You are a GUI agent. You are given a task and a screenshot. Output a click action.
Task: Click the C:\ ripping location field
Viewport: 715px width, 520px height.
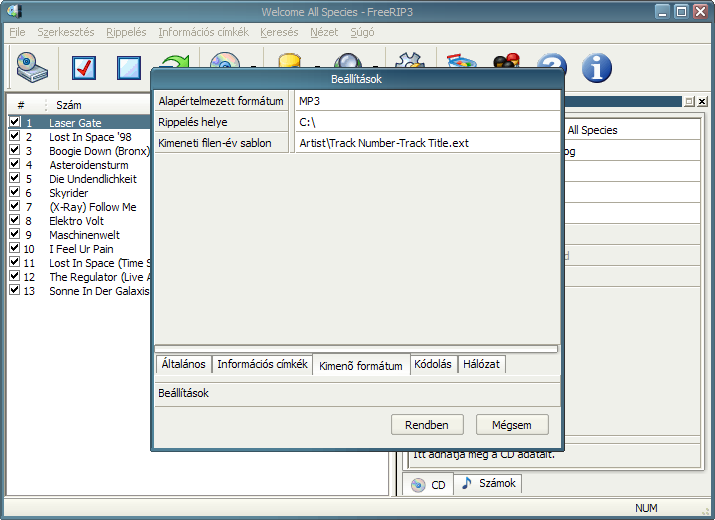pos(428,122)
